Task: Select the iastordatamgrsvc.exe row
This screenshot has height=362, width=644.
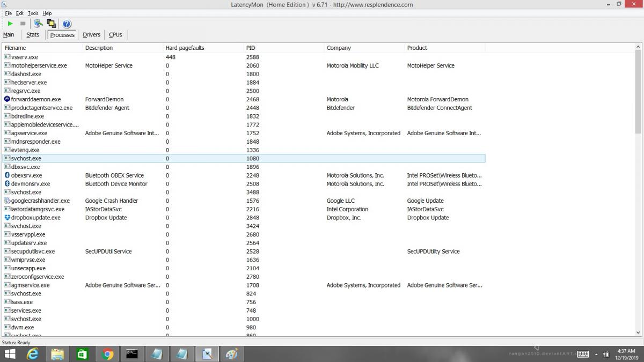Action: [x=244, y=209]
